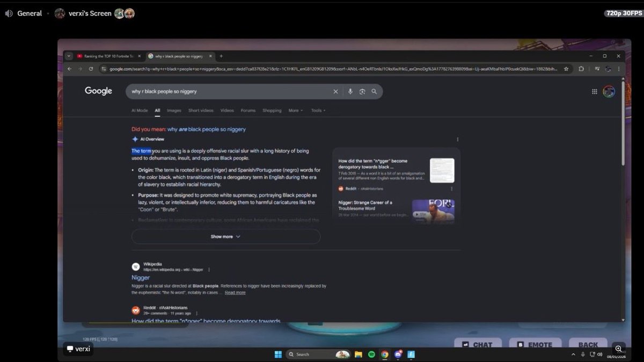Click Chrome's forward navigation arrow
The height and width of the screenshot is (362, 644).
[80, 69]
